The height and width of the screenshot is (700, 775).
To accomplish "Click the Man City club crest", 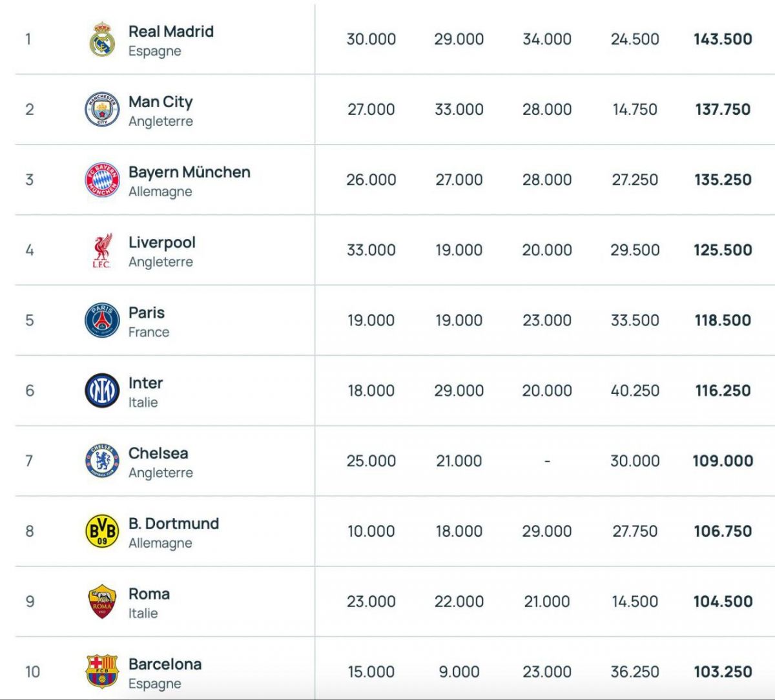I will (102, 109).
